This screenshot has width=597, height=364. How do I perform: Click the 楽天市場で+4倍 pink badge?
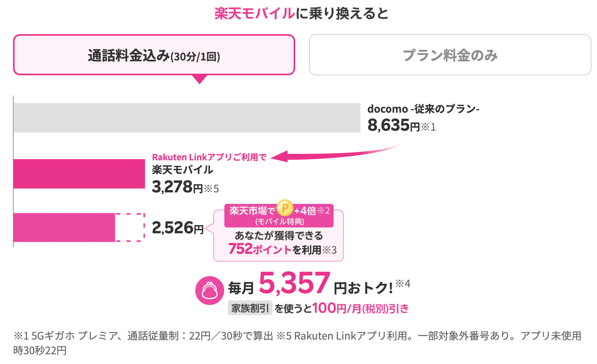click(x=279, y=216)
